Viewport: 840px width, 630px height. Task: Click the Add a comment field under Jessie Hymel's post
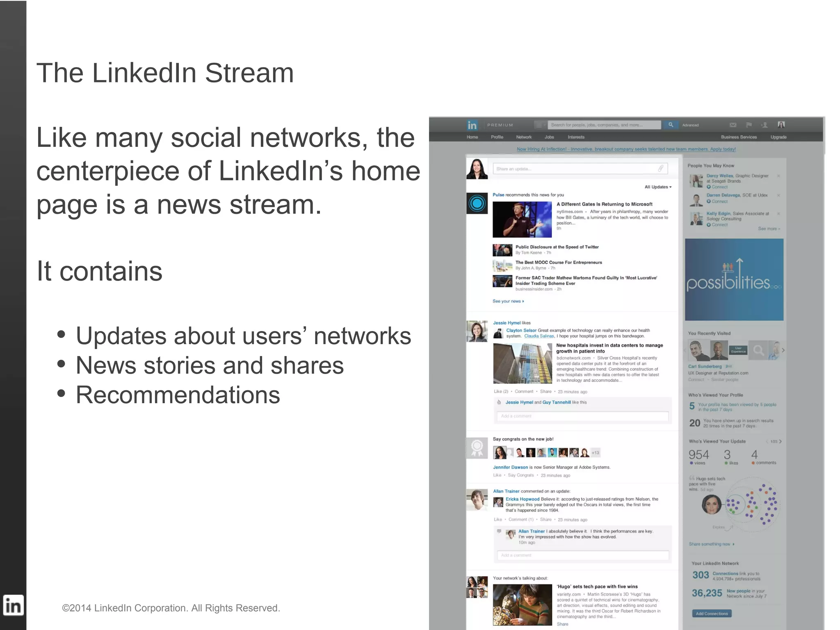(582, 416)
